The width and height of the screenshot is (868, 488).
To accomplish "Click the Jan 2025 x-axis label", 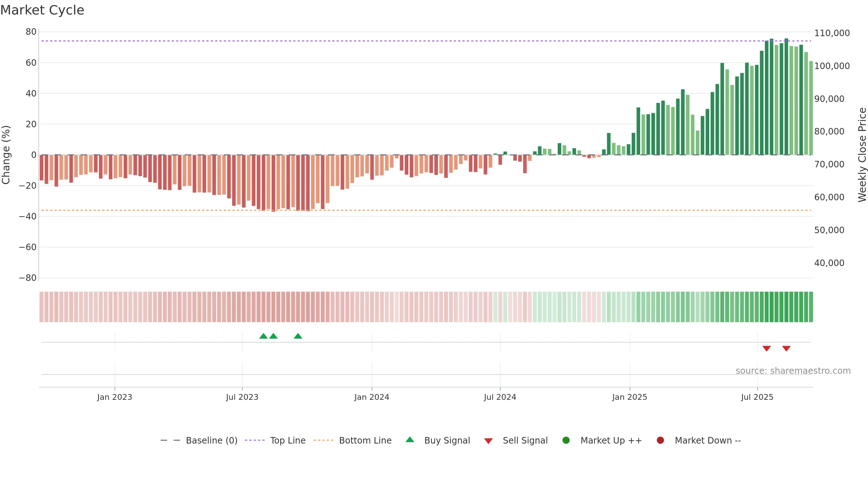I will 630,397.
